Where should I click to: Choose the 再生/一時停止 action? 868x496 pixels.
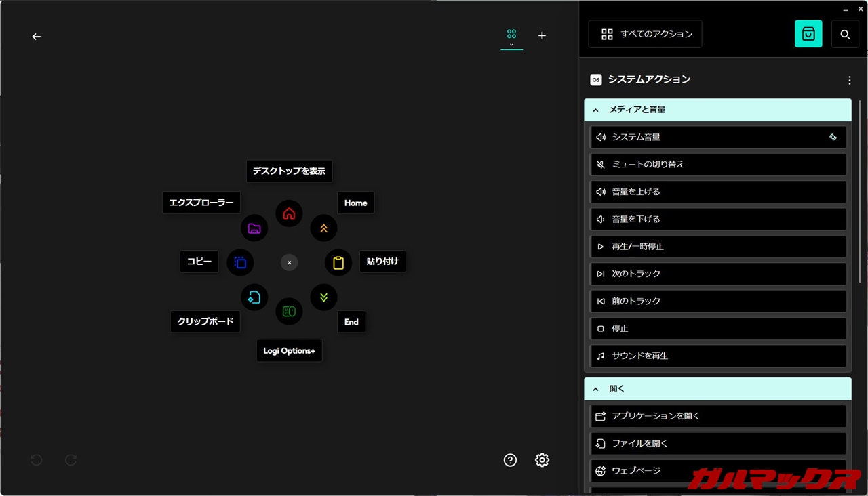(x=718, y=247)
